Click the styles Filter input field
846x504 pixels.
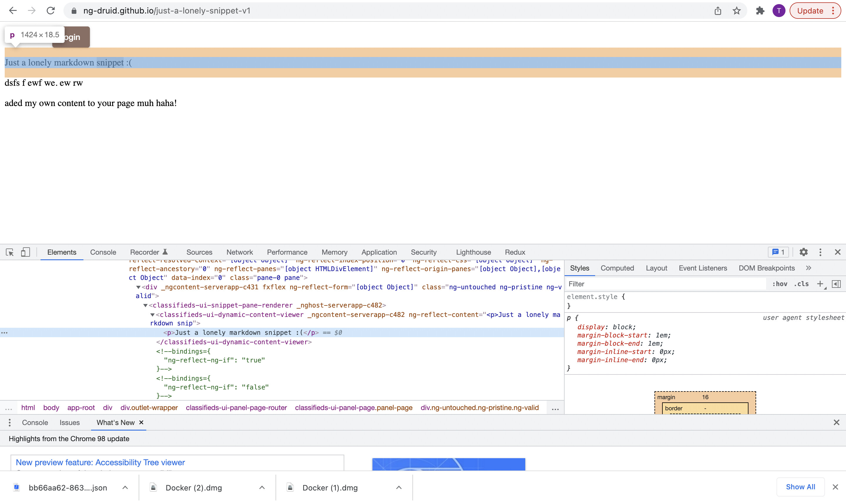666,284
